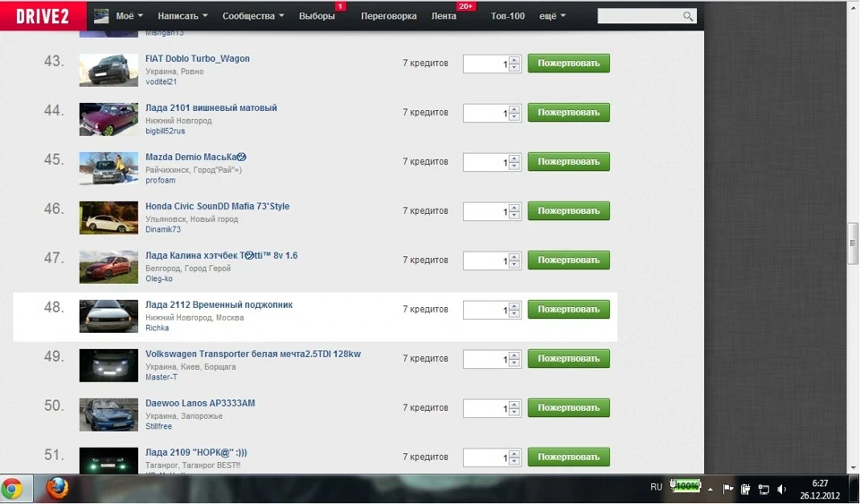Open Honda Civic SounDD Mafia thumbnail

click(108, 218)
